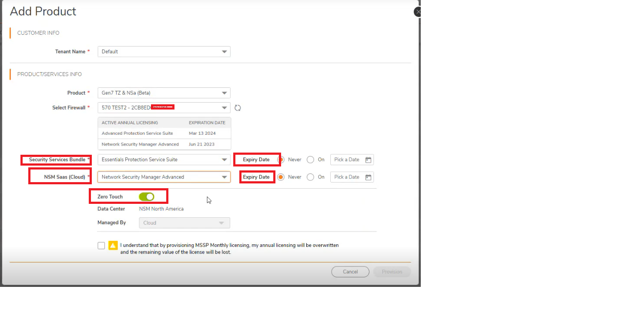Click the yellow warning triangle icon
Screen dimensions: 644x316
pos(113,246)
